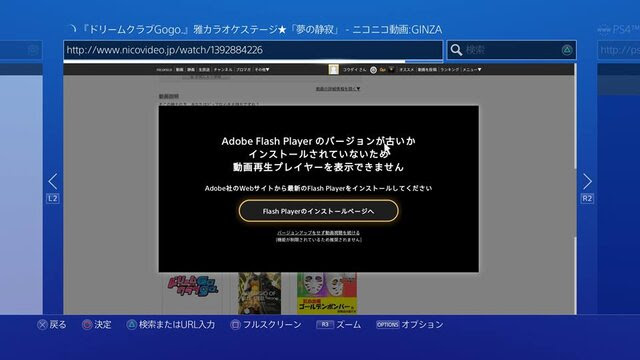Click the 動画説明 heading text
640x360 pixels.
(x=169, y=96)
